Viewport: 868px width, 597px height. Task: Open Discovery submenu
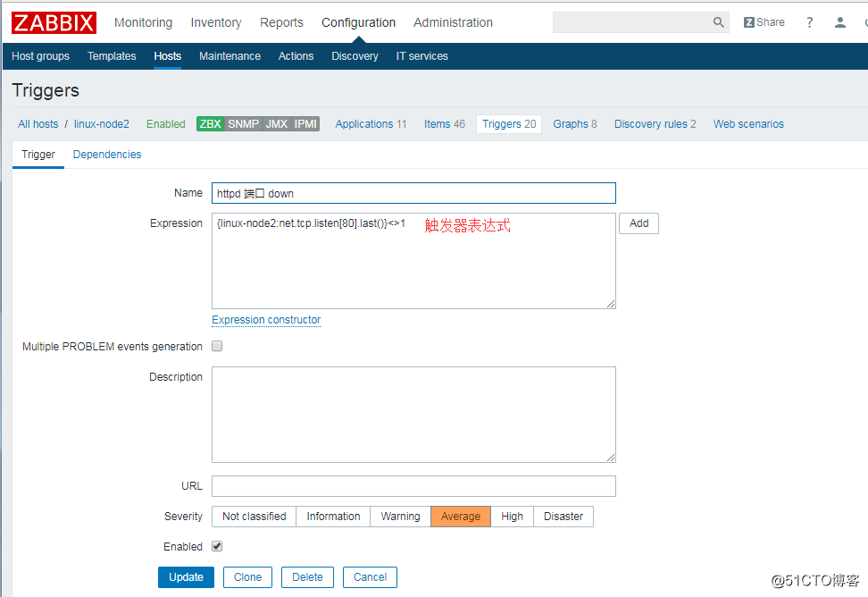(355, 56)
